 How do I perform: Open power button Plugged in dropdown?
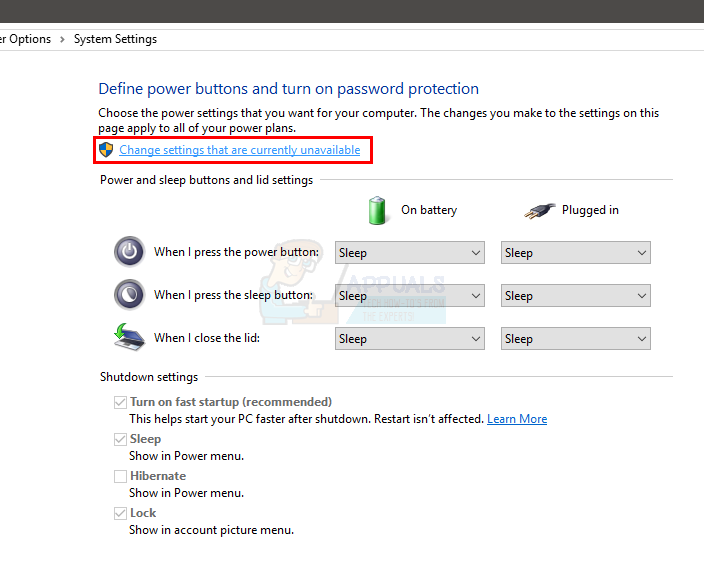(575, 253)
